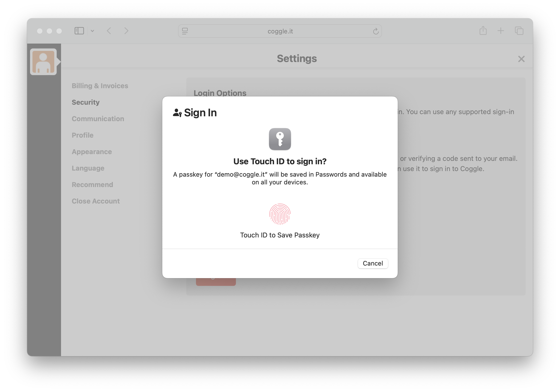Select the Security settings section
Screen dimensions: 560x392
tap(86, 102)
